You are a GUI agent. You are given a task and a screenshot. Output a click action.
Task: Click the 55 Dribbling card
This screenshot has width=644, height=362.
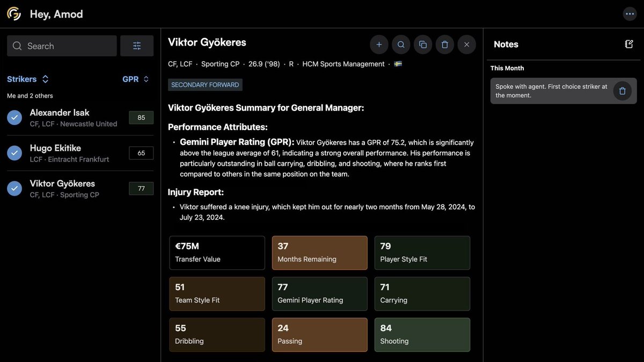click(217, 335)
